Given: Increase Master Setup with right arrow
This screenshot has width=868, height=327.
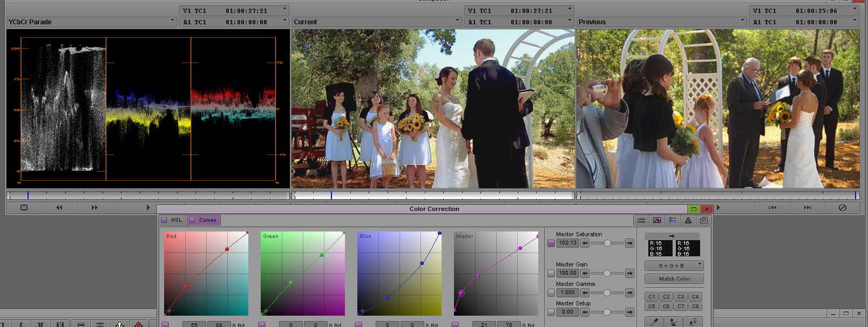Looking at the screenshot, I should 629,312.
